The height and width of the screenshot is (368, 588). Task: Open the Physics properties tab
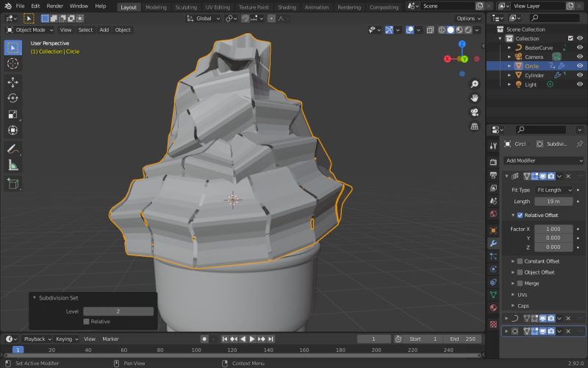click(493, 269)
